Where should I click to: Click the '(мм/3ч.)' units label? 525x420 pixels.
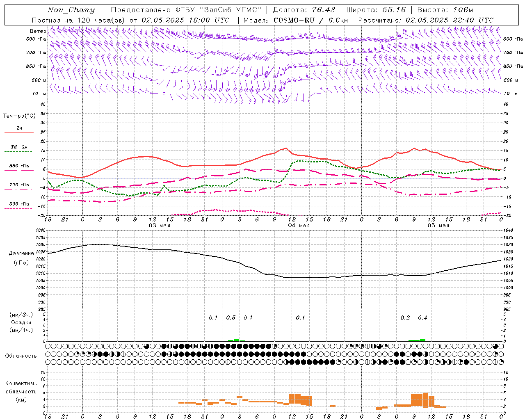pos(21,315)
